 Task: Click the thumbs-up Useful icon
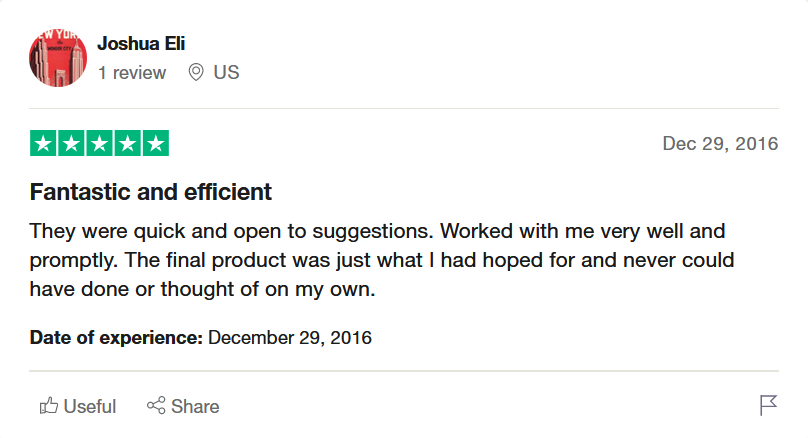tap(48, 406)
